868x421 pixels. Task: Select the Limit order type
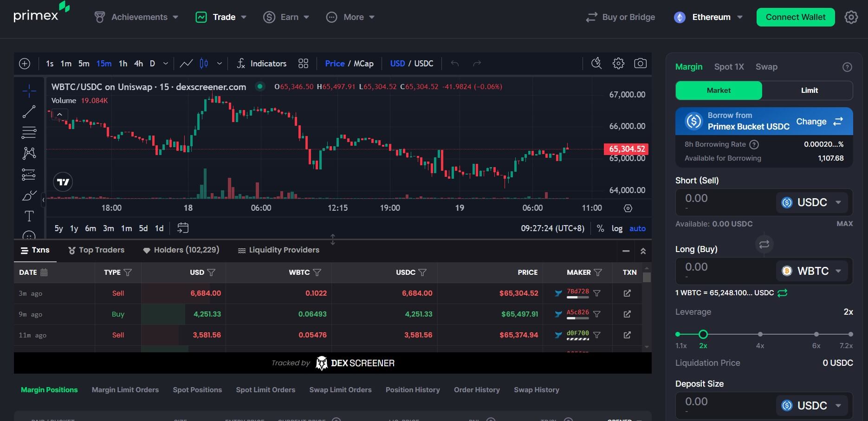coord(809,91)
